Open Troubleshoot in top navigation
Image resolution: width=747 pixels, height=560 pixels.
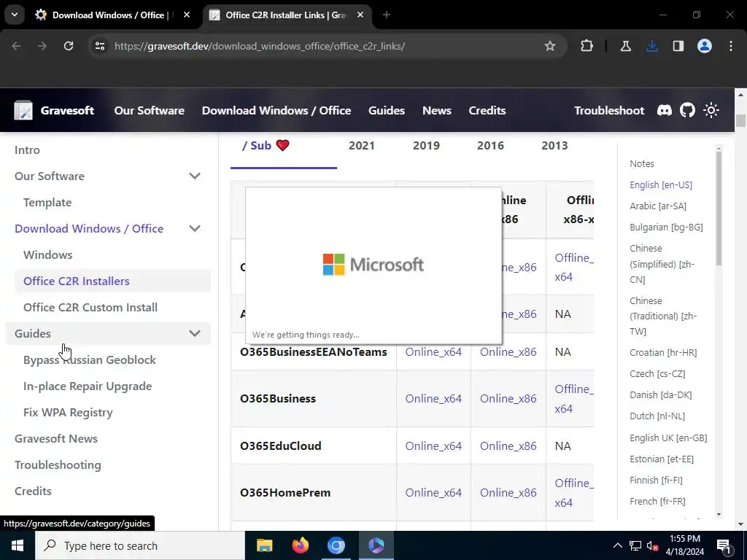(609, 111)
